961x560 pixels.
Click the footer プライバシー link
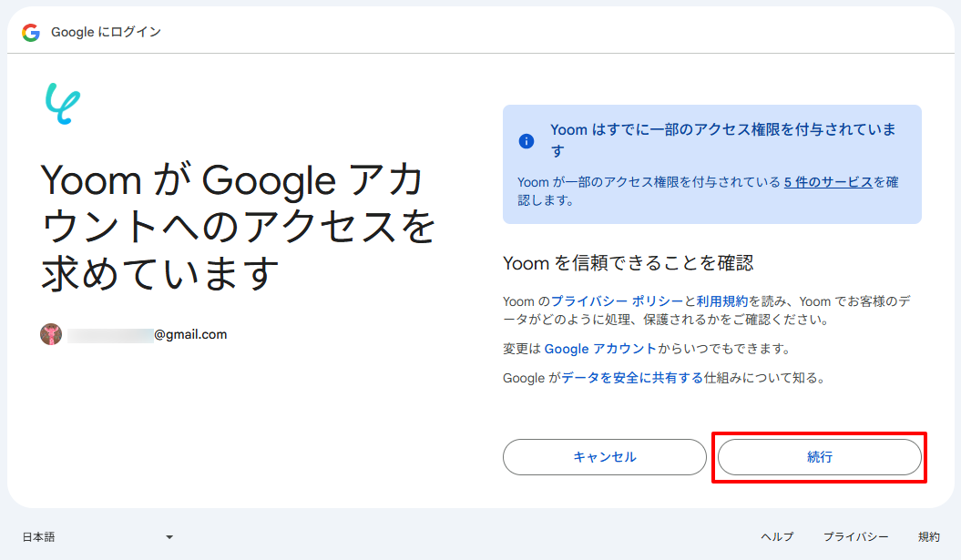click(855, 536)
